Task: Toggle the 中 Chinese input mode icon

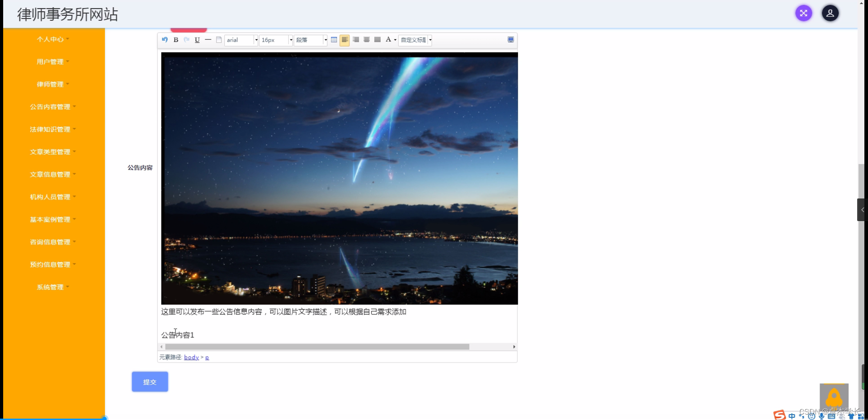Action: pos(792,416)
